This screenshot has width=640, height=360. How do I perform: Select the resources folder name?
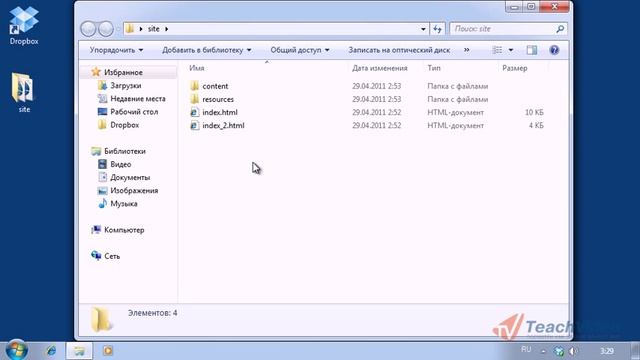[x=218, y=99]
